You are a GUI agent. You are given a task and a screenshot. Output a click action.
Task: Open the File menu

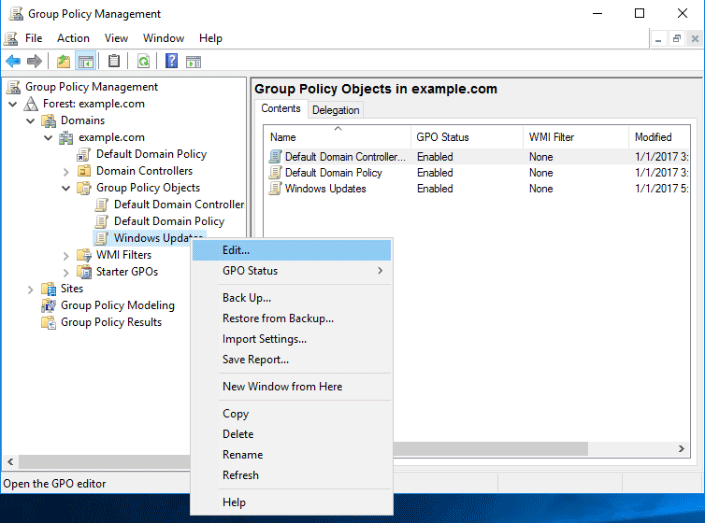[x=34, y=38]
